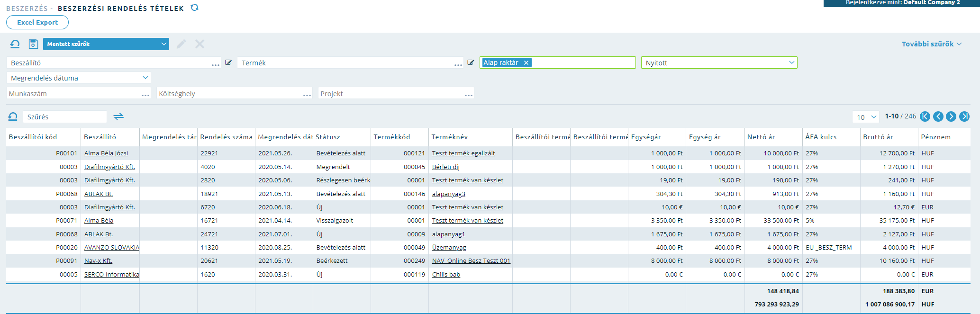Click order number 22921 cell

point(226,153)
